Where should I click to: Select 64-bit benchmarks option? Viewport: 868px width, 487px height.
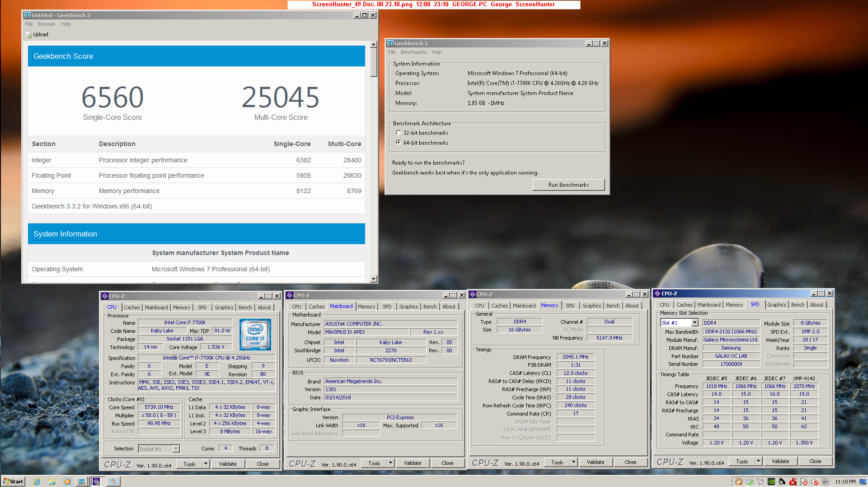click(x=398, y=143)
